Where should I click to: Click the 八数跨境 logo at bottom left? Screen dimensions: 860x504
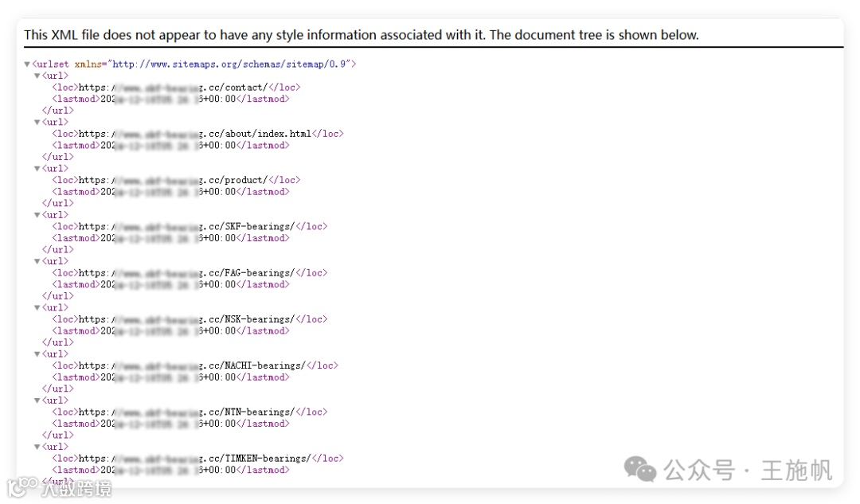(x=59, y=487)
